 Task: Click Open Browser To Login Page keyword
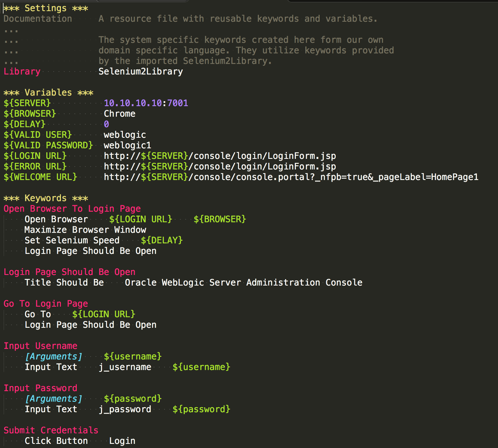pyautogui.click(x=72, y=208)
